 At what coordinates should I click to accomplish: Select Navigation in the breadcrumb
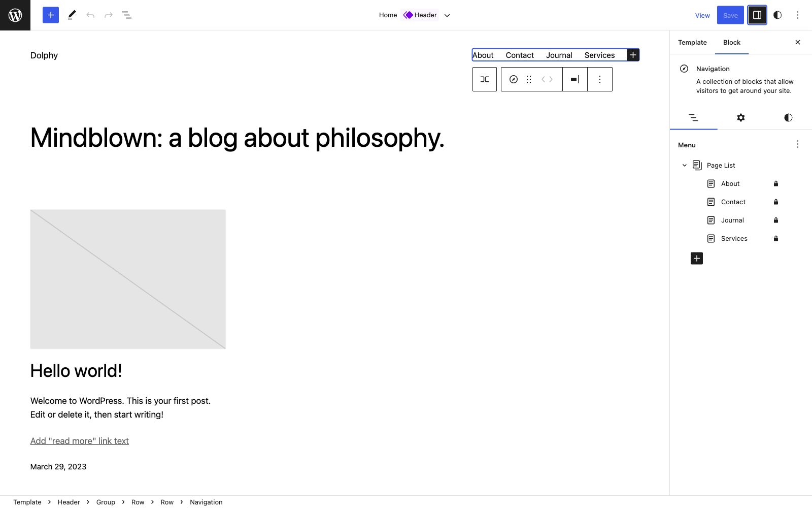click(206, 502)
